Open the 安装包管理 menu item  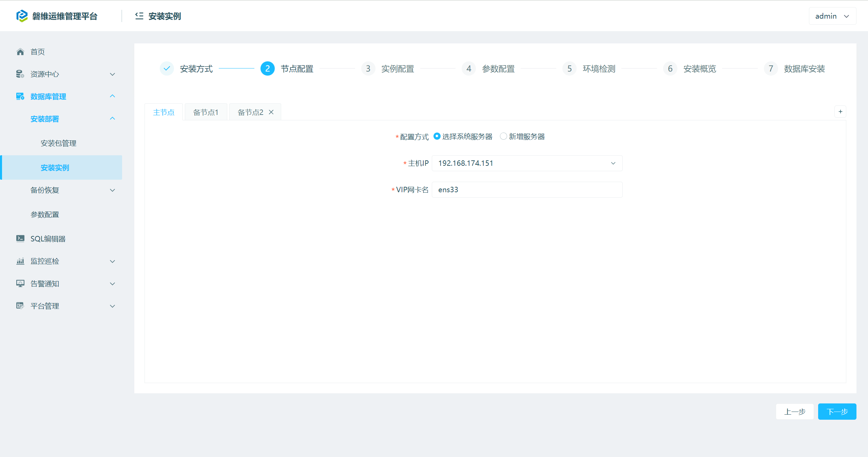tap(58, 143)
